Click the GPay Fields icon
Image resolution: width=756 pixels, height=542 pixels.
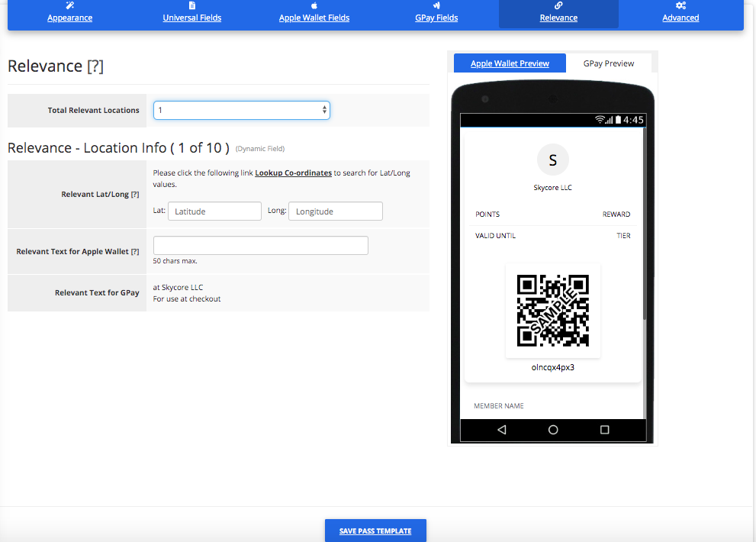pyautogui.click(x=436, y=5)
